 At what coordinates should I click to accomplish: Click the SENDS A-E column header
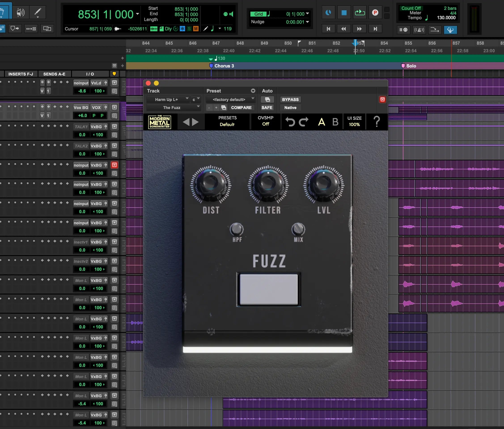coord(54,74)
